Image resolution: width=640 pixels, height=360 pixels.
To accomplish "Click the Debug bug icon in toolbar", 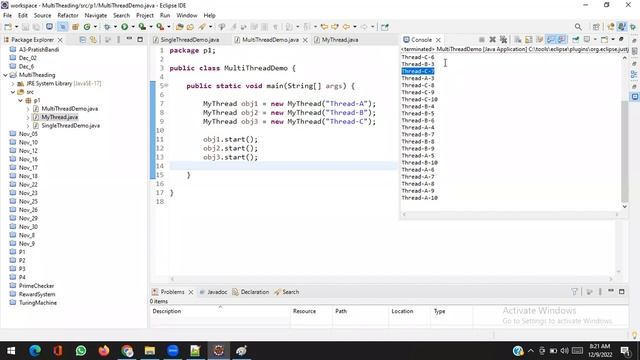I will pos(107,27).
